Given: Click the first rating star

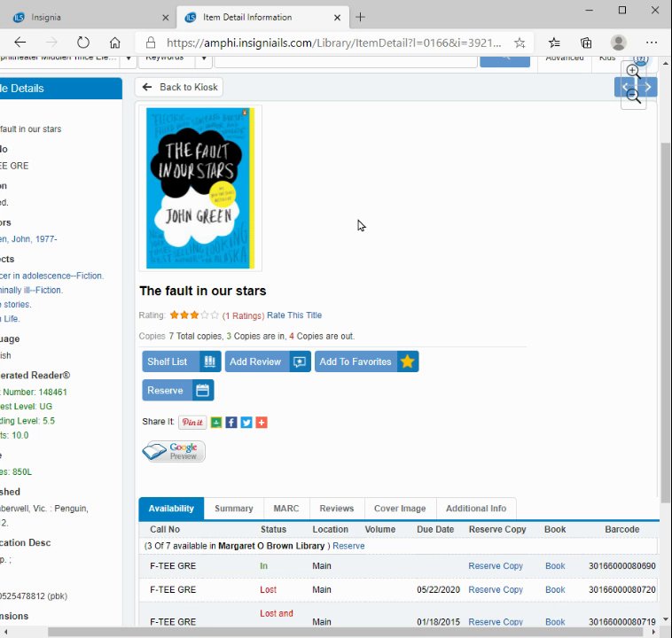Looking at the screenshot, I should coord(174,315).
